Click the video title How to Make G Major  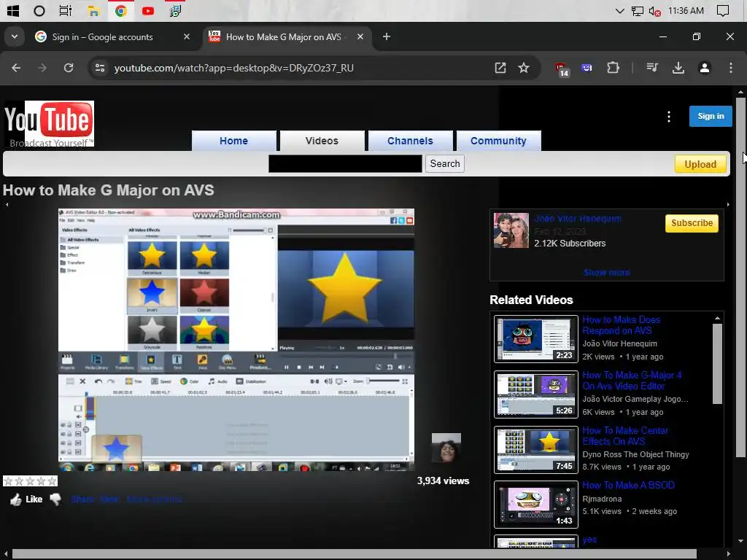point(109,190)
